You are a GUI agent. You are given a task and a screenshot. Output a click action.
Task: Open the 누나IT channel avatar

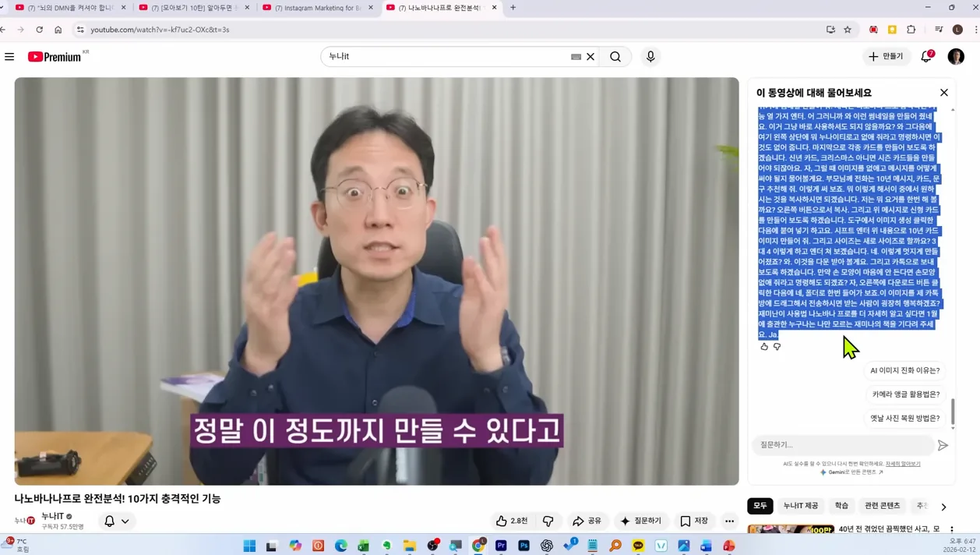coord(25,521)
